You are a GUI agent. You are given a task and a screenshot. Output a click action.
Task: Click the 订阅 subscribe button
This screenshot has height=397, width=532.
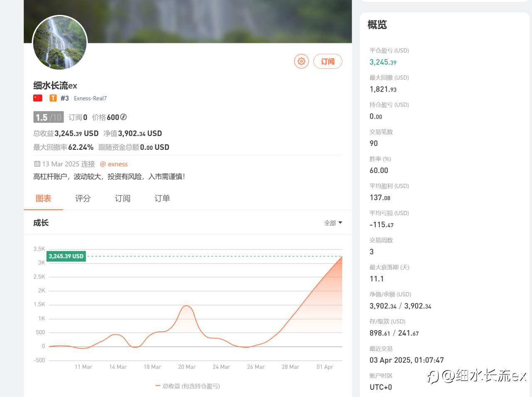(328, 61)
